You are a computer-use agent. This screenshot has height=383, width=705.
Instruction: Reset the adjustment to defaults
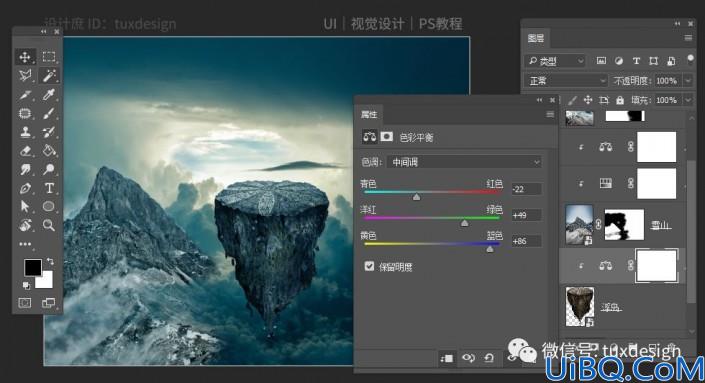coord(489,358)
